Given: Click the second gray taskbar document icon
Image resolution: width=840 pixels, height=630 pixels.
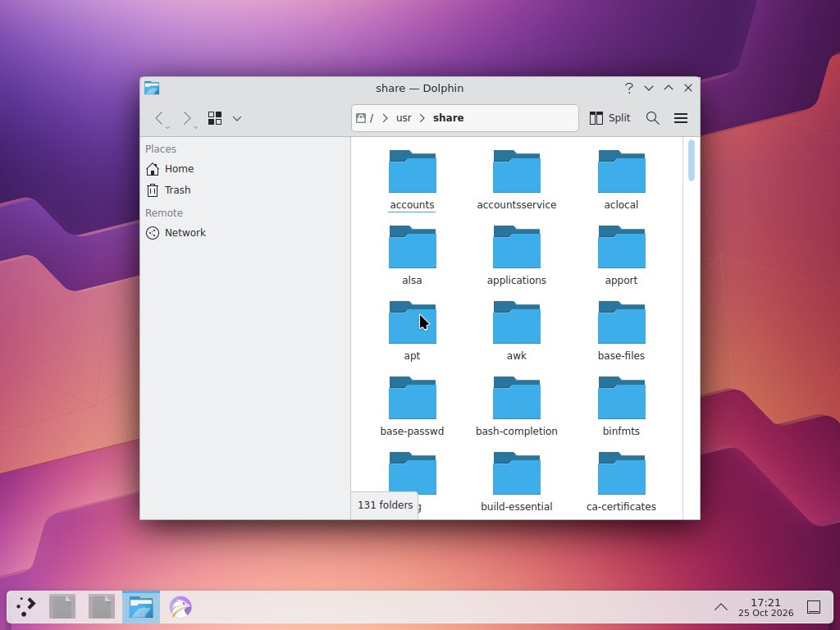Looking at the screenshot, I should (x=102, y=606).
